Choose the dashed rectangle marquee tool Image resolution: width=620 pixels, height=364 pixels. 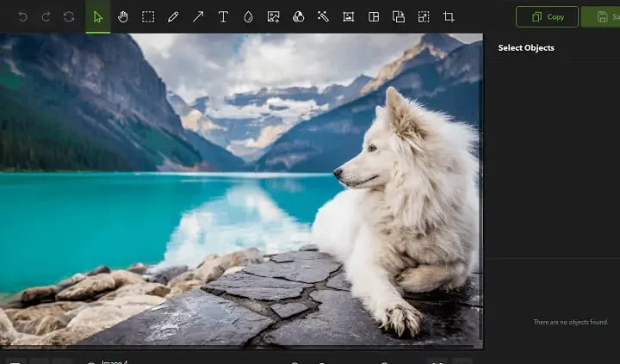coord(148,16)
